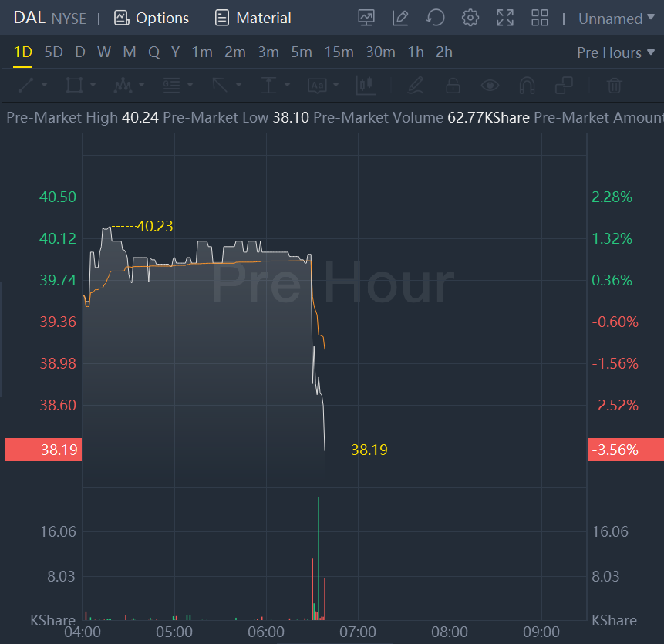
Task: Expand the Pre Hours session dropdown
Action: point(615,52)
